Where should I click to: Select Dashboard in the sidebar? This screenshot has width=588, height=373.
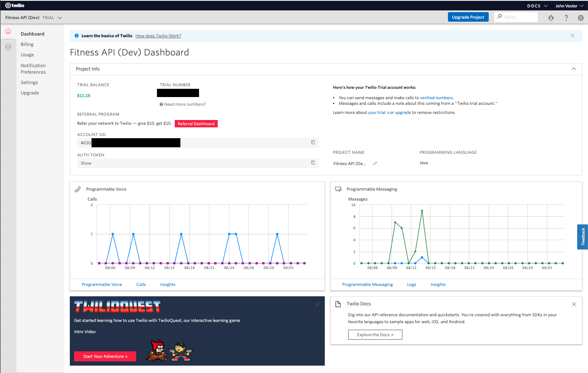33,34
